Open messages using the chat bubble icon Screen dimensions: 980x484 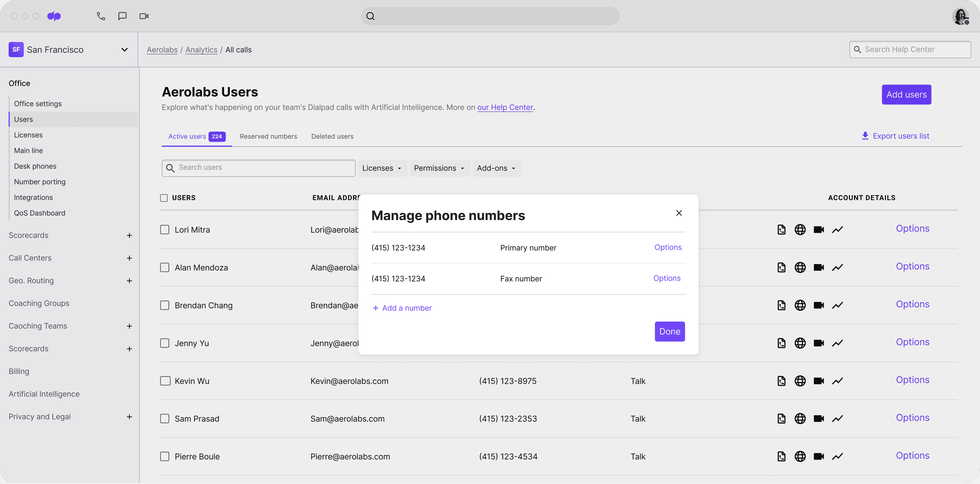tap(122, 16)
